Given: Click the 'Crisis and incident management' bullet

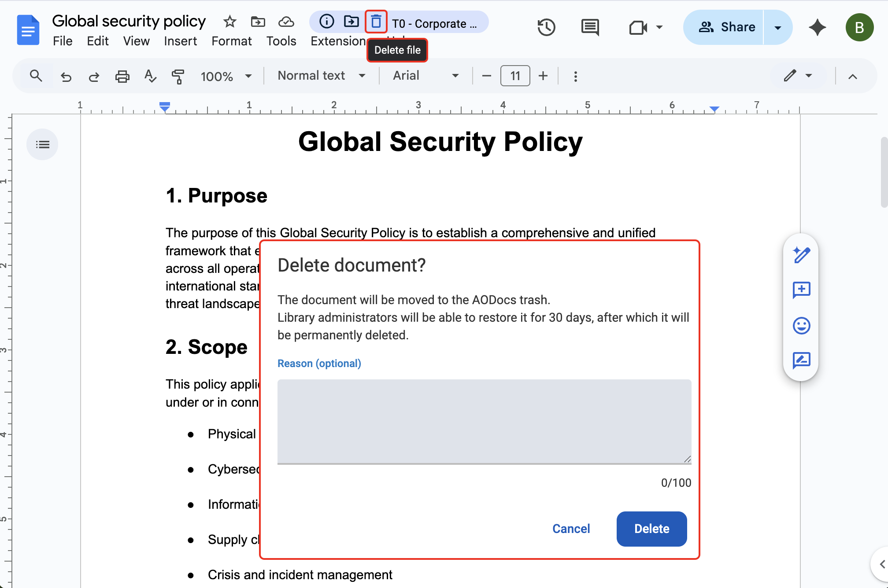Looking at the screenshot, I should (x=300, y=575).
